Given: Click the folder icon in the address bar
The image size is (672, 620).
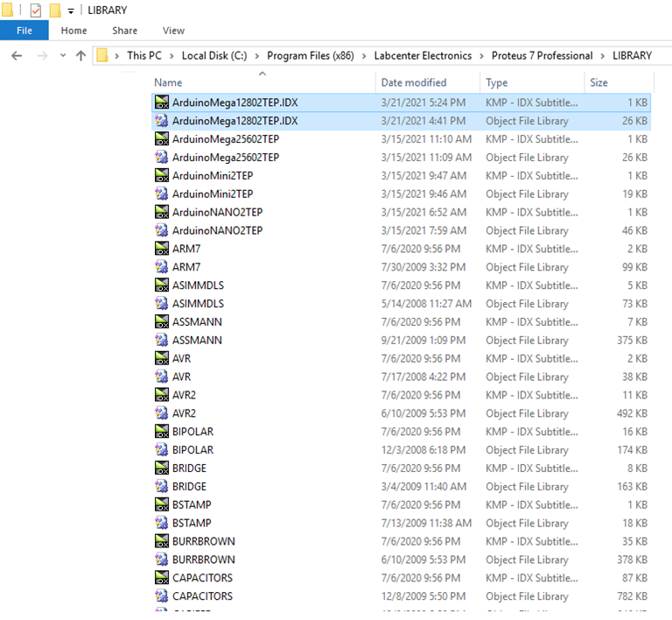Looking at the screenshot, I should (x=102, y=55).
